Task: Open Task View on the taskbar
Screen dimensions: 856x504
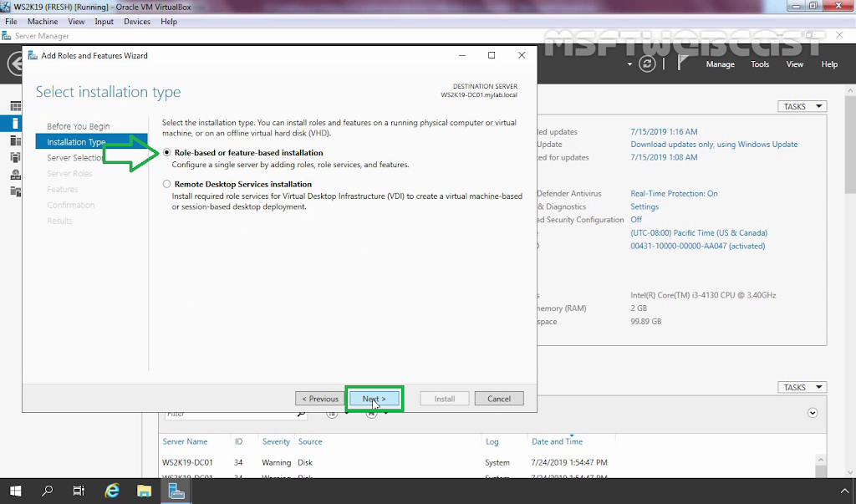Action: tap(79, 491)
